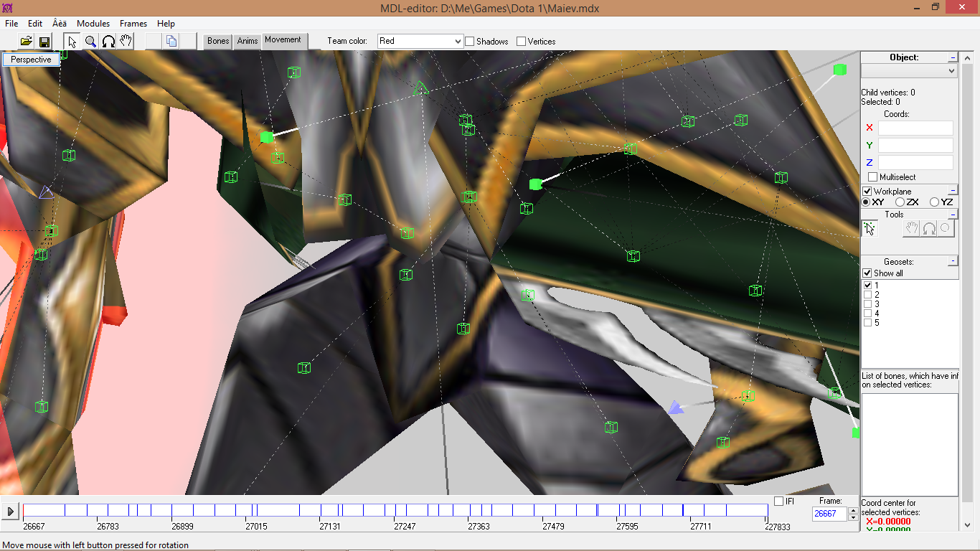
Task: Click the Movement mode button
Action: pos(283,41)
